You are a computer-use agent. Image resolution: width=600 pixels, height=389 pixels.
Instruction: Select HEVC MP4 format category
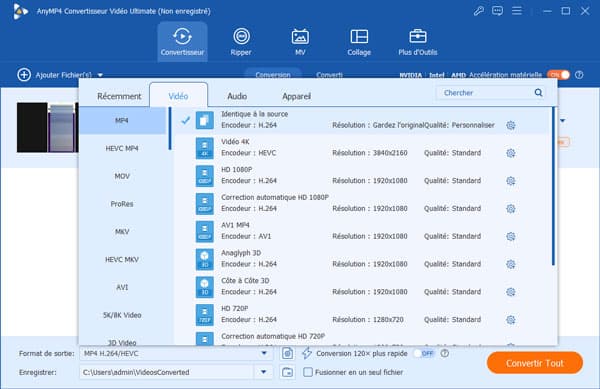click(122, 148)
